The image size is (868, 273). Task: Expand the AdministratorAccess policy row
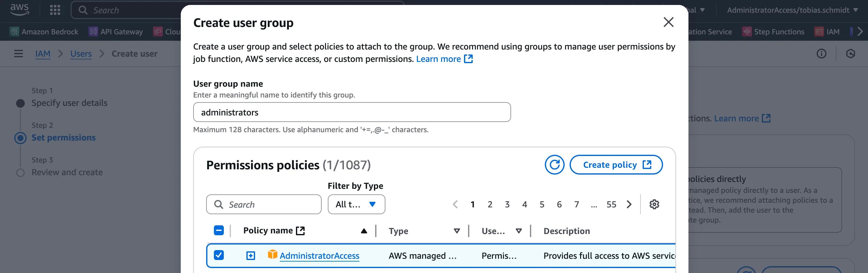click(250, 255)
